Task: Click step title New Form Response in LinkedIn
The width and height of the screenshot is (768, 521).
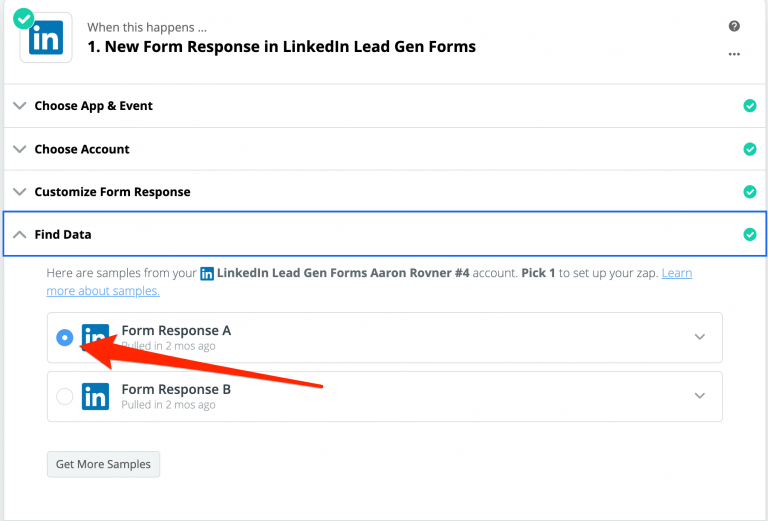Action: 282,47
